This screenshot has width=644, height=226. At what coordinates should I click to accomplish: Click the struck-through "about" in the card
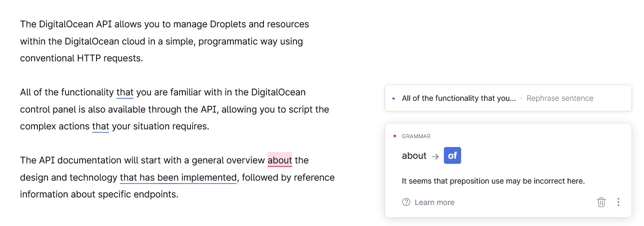414,156
